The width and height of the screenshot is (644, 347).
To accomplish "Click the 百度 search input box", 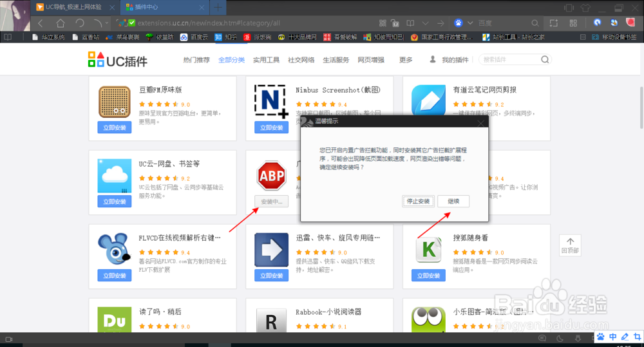I will (503, 23).
